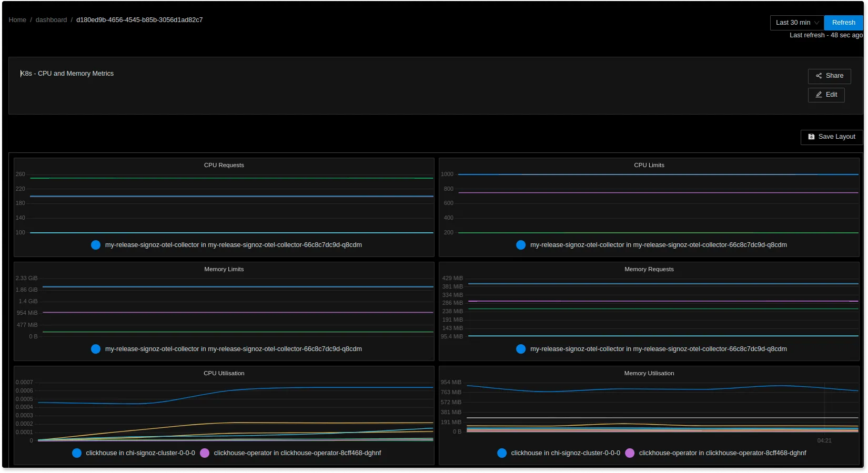Click the clickhouse-operator-8cff468-dghnf legend label in Memory Utilisation
Image resolution: width=868 pixels, height=473 pixels.
pos(722,453)
